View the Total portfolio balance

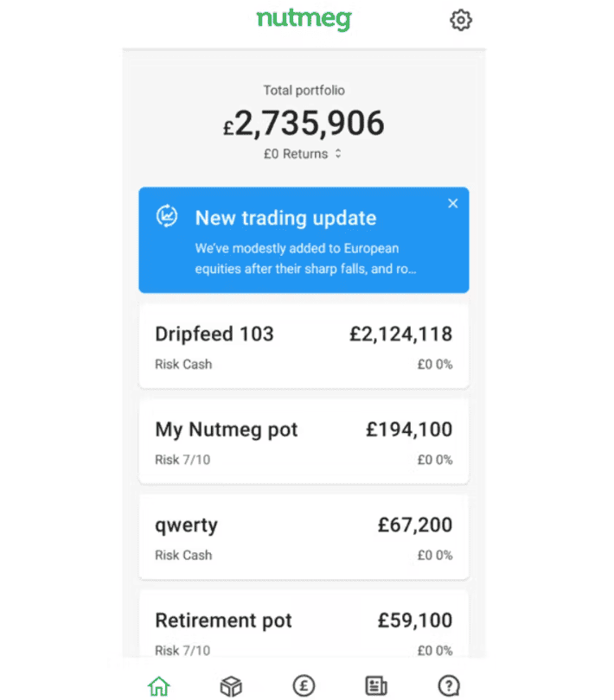[304, 123]
